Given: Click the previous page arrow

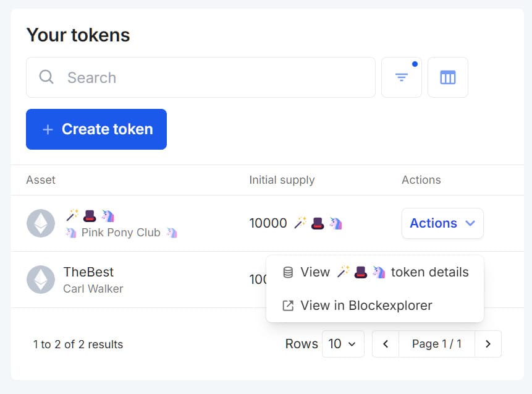Looking at the screenshot, I should [385, 344].
